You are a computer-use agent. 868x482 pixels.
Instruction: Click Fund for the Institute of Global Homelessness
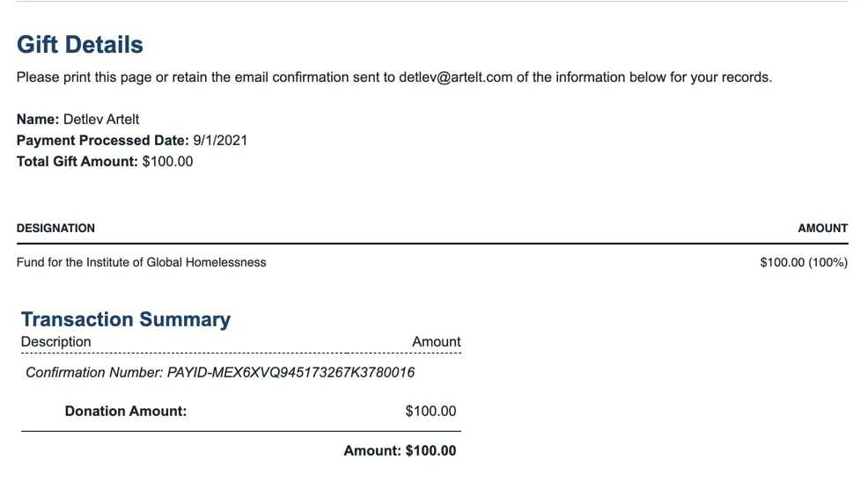pyautogui.click(x=141, y=262)
